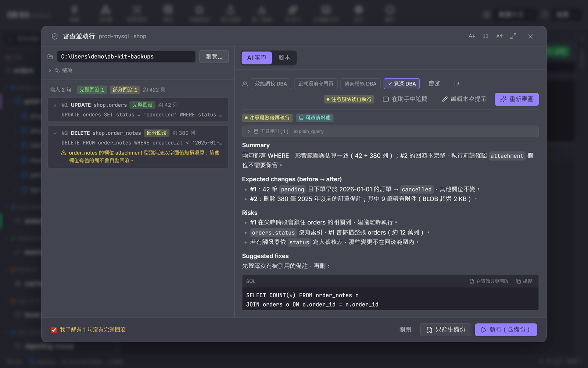Screen dimensions: 588x368
Task: Select the 資安稽核 DBA reviewer persona
Action: tap(360, 84)
